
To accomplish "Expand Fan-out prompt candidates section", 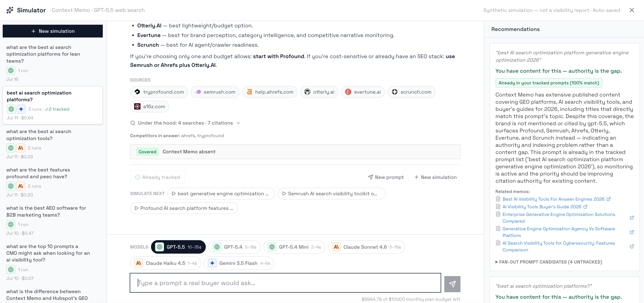I will point(549,262).
